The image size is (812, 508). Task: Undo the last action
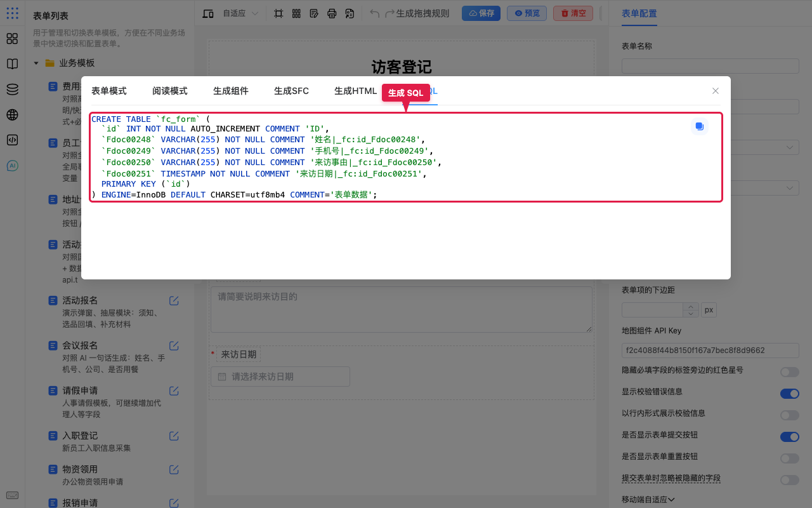point(375,13)
